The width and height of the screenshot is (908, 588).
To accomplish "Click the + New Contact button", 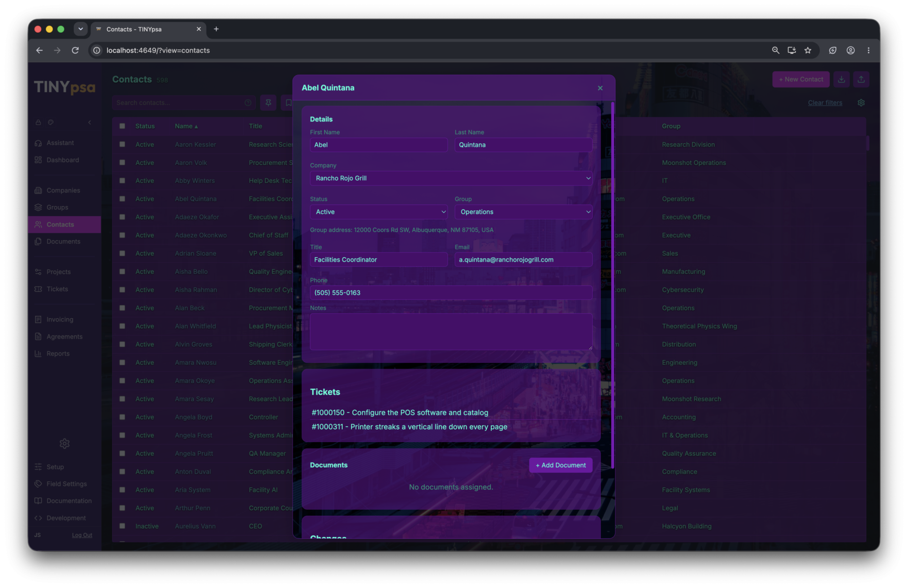I will [801, 79].
